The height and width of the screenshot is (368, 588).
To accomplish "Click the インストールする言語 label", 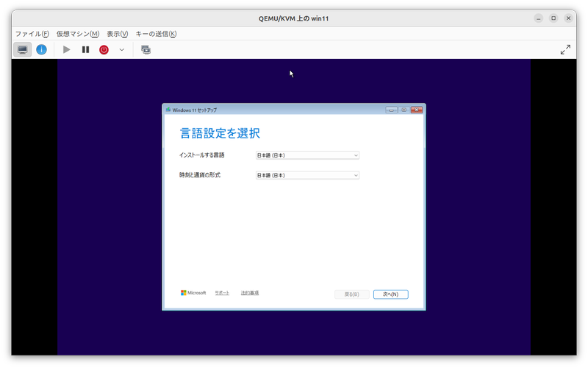I will point(201,155).
